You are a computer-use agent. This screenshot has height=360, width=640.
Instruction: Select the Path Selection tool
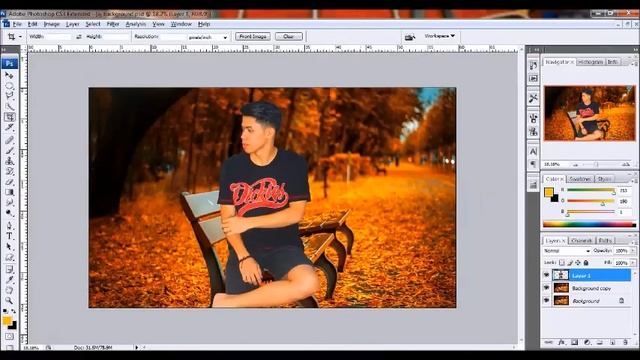pos(9,247)
